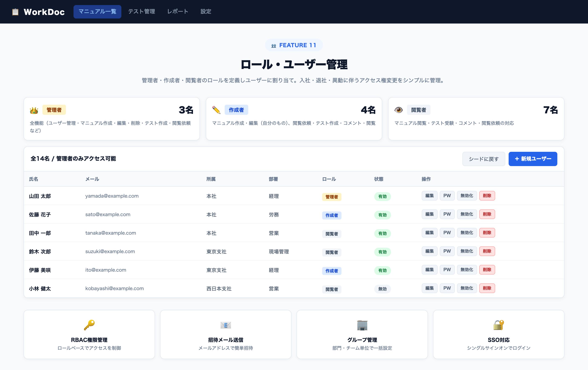Viewport: 588px width, 370px height.
Task: Click the 氏名 column header
Action: click(x=33, y=179)
